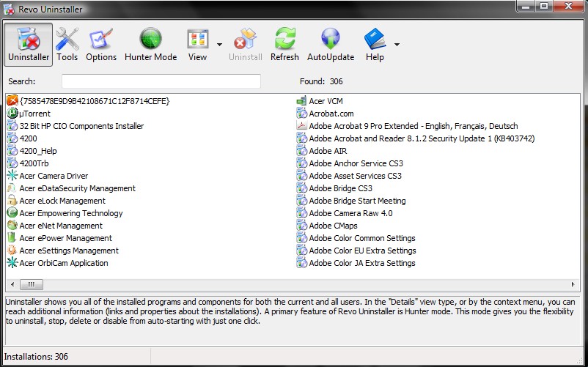The height and width of the screenshot is (367, 588).
Task: Click the View layout icon
Action: click(x=198, y=39)
